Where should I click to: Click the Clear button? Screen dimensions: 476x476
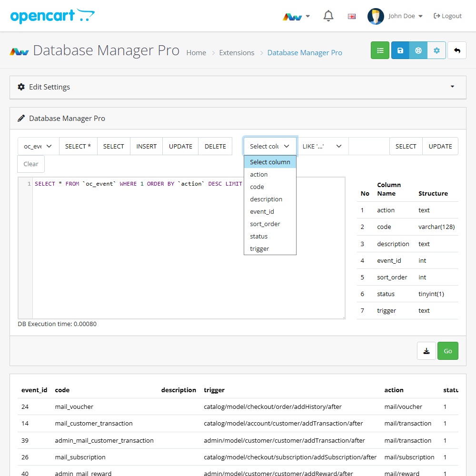31,164
